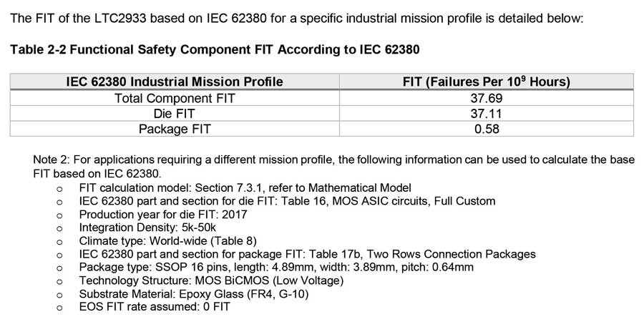644x322 pixels.
Task: Click the Industrial Mission Profile column header
Action: pos(175,82)
